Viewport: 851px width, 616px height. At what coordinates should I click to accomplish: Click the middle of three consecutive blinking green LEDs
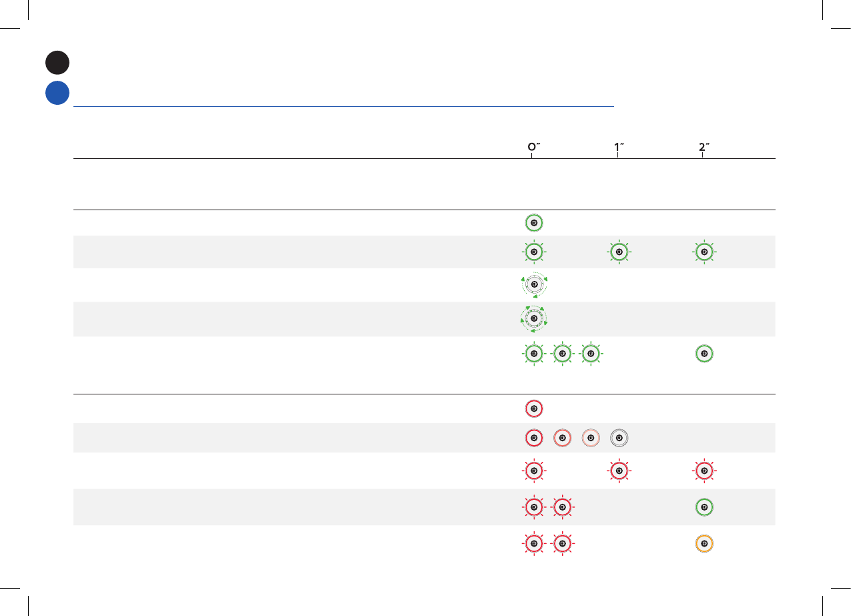[563, 353]
